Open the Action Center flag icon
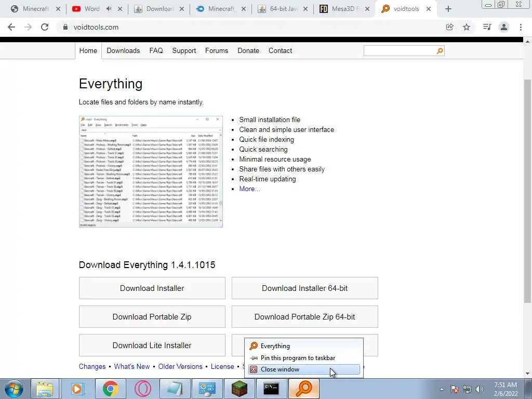Viewport: 532px width, 399px height. 455,389
